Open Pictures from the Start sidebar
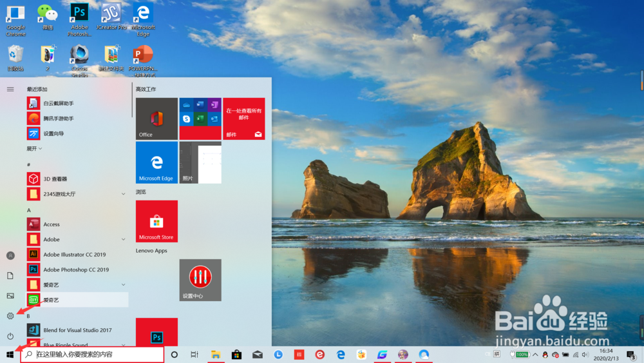Screen dimensions: 644x363 click(10, 296)
